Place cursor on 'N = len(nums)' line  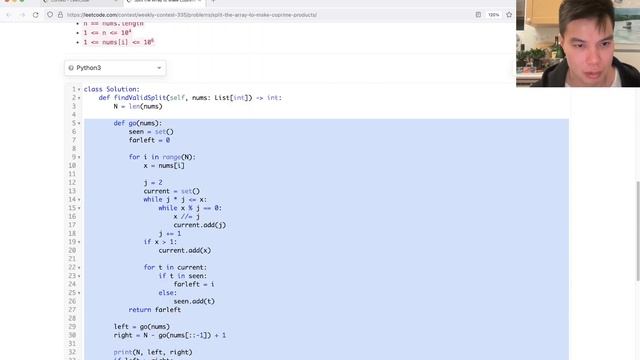point(138,107)
